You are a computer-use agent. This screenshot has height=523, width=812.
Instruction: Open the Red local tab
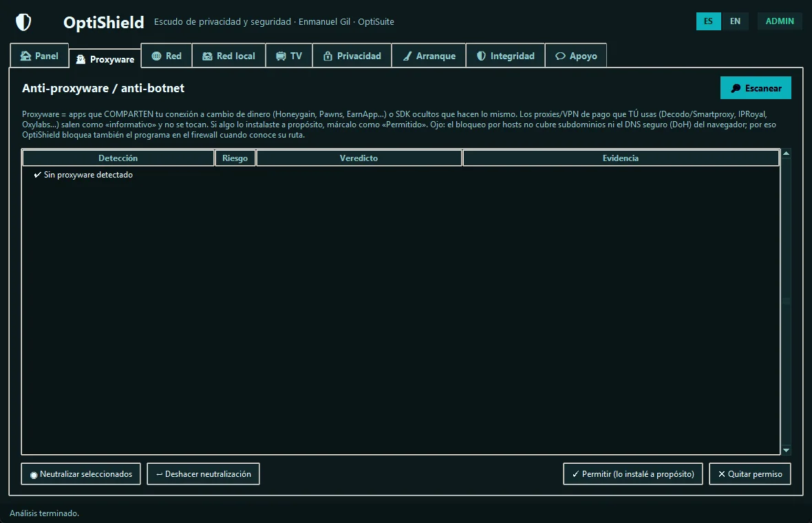[x=229, y=56]
